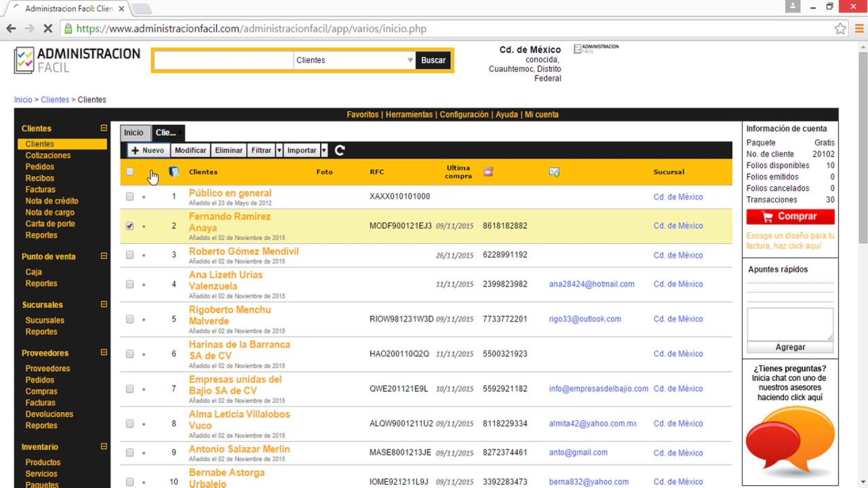
Task: Click the Modificar button
Action: click(x=191, y=150)
